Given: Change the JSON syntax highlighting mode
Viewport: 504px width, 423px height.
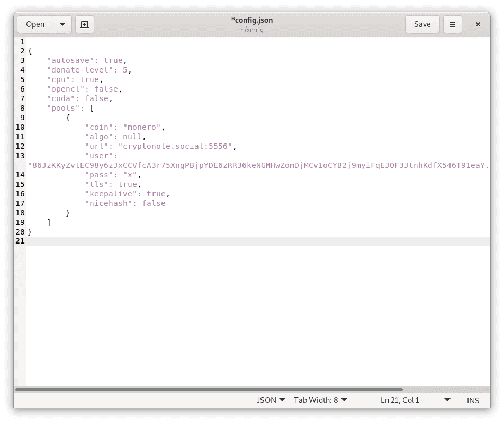Looking at the screenshot, I should 271,400.
